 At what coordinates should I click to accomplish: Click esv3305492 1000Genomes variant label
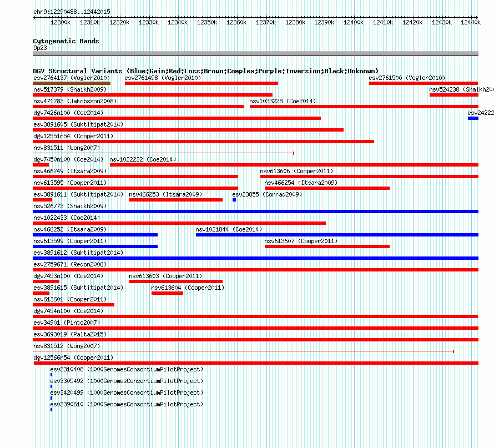tap(127, 381)
